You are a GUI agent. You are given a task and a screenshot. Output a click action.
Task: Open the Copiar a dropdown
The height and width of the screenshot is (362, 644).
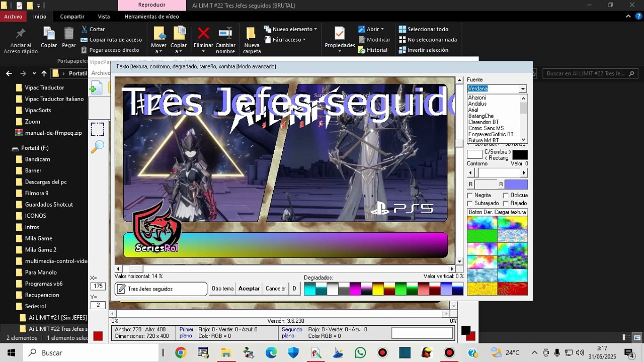179,51
